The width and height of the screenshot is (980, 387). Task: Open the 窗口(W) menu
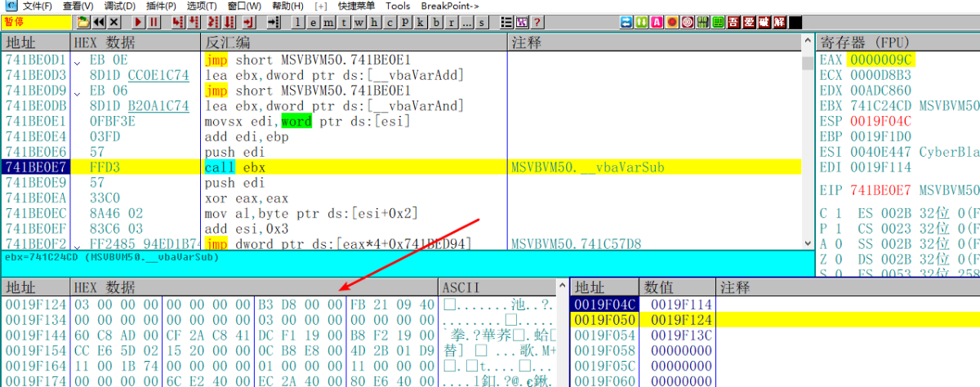(244, 6)
